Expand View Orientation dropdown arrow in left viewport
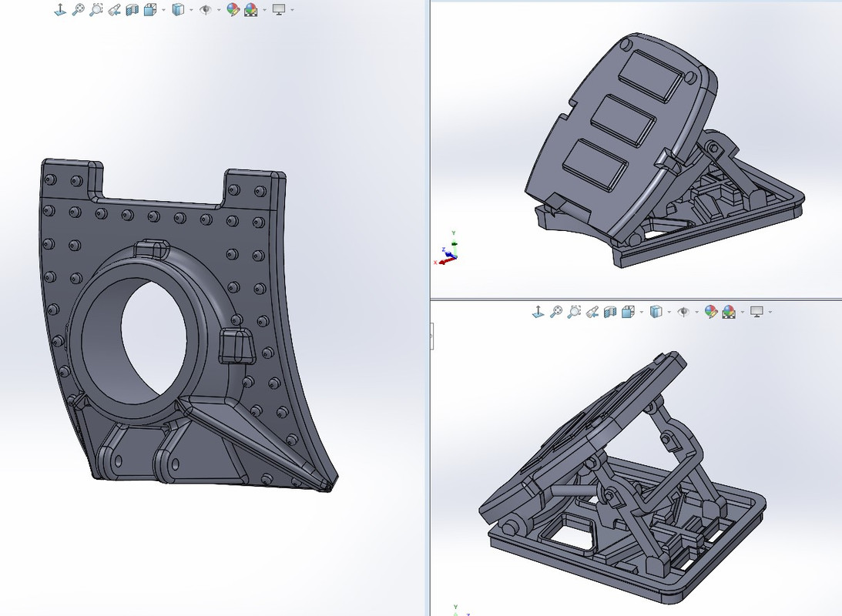 163,10
